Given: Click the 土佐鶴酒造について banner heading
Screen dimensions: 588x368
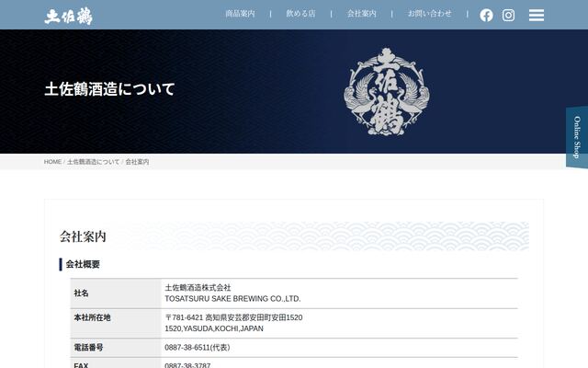Looking at the screenshot, I should 109,89.
